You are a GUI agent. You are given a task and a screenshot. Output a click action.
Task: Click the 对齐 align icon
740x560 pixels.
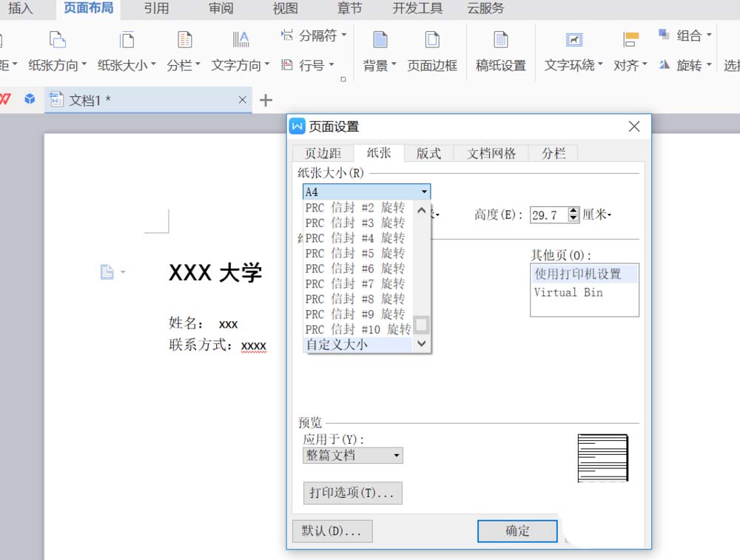pyautogui.click(x=630, y=40)
